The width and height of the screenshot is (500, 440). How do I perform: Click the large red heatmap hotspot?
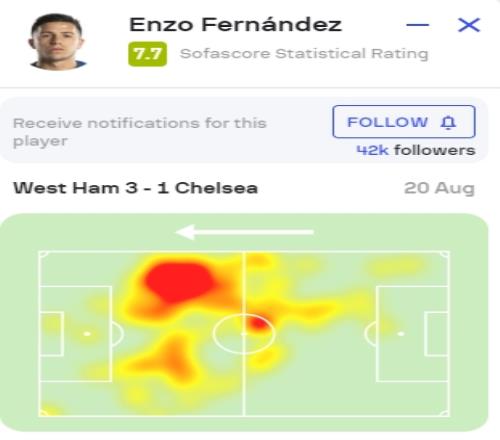[x=180, y=282]
